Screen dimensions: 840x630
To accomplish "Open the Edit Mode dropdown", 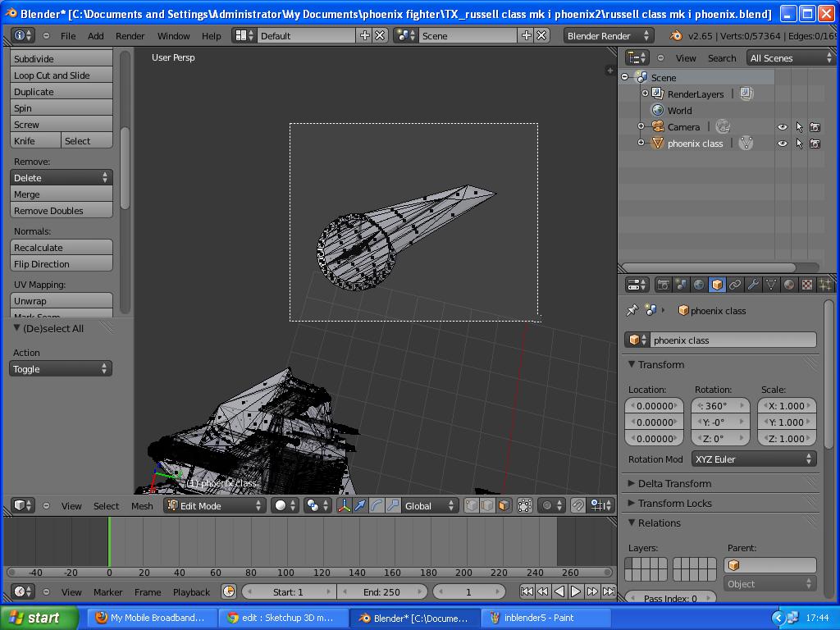I will point(213,505).
